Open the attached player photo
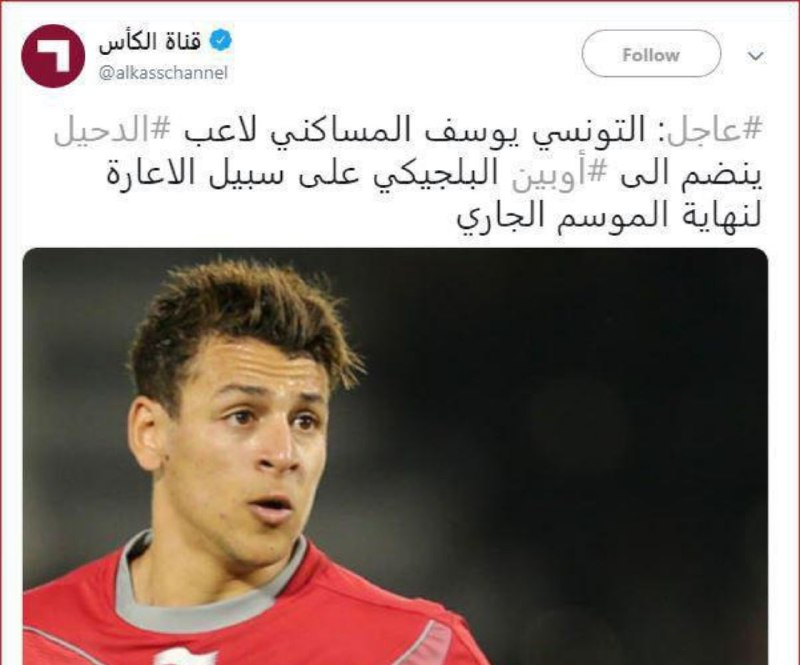The height and width of the screenshot is (665, 800). point(395,456)
